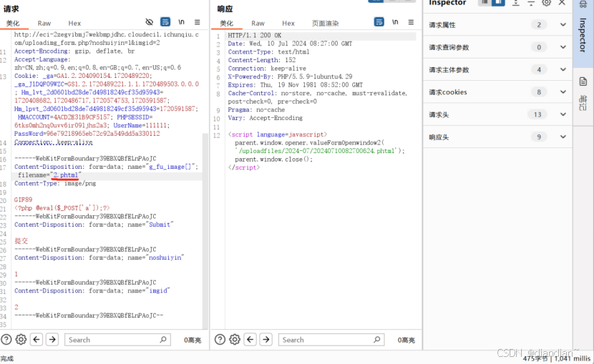The image size is (594, 364).
Task: Click "parent.window.close();" script line
Action: [x=274, y=159]
